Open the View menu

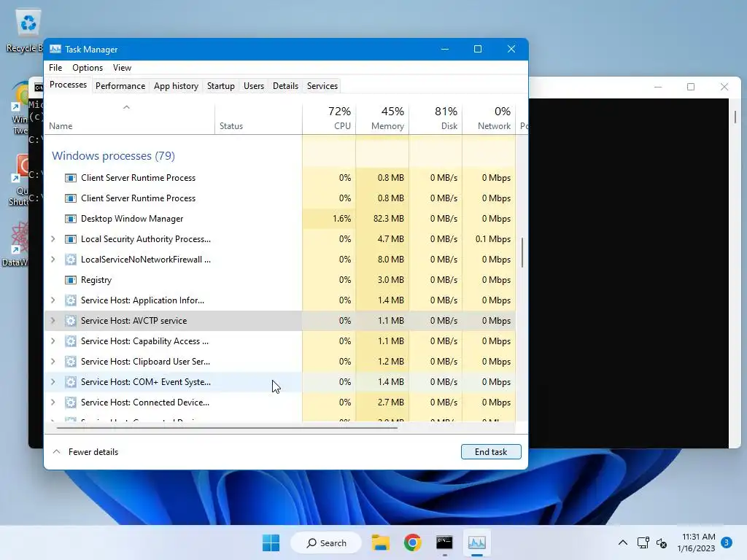click(122, 68)
